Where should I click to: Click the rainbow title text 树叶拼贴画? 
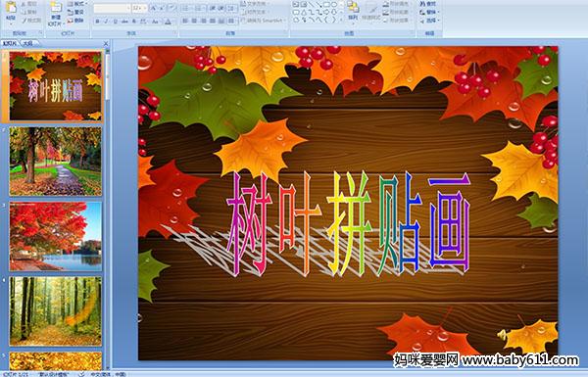pyautogui.click(x=348, y=224)
